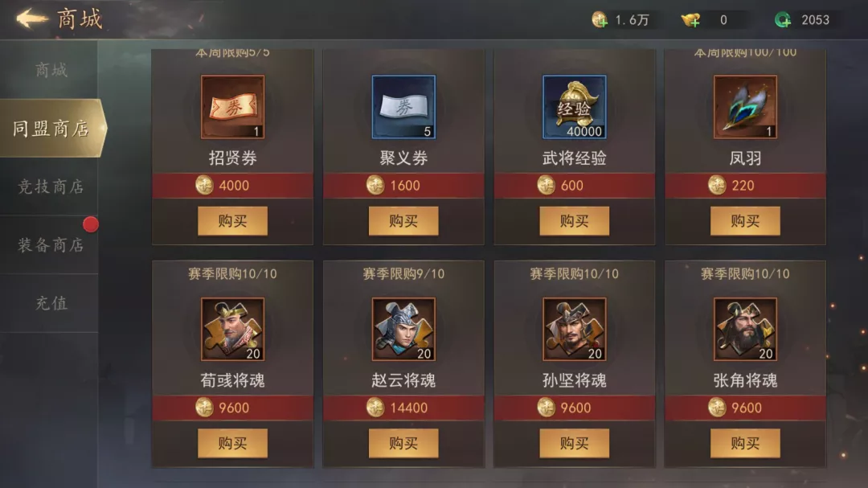868x488 pixels.
Task: Select the 凤羽 feather icon
Action: [745, 107]
